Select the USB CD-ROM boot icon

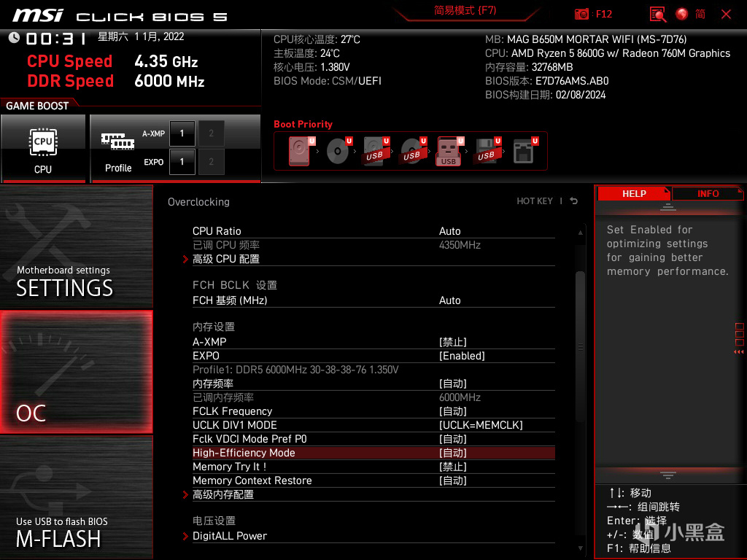[x=413, y=150]
